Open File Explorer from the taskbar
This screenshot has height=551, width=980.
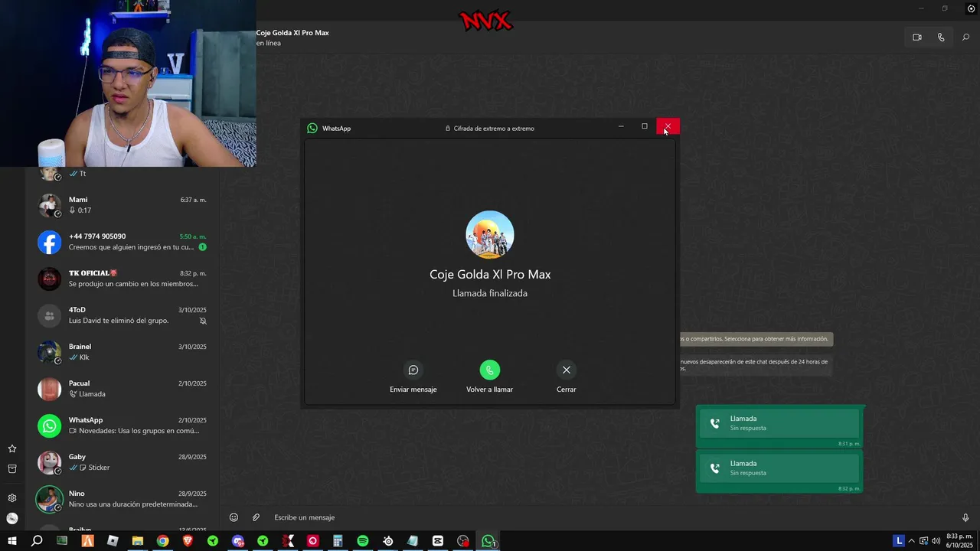[x=138, y=541]
